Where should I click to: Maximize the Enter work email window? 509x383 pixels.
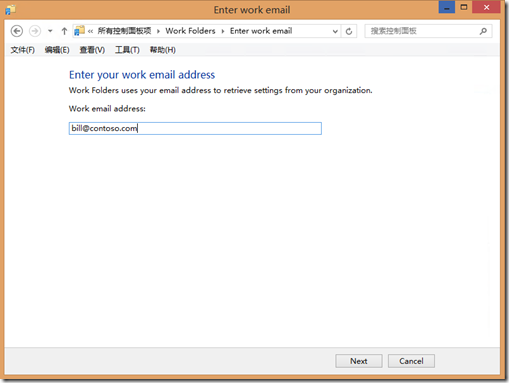(464, 7)
